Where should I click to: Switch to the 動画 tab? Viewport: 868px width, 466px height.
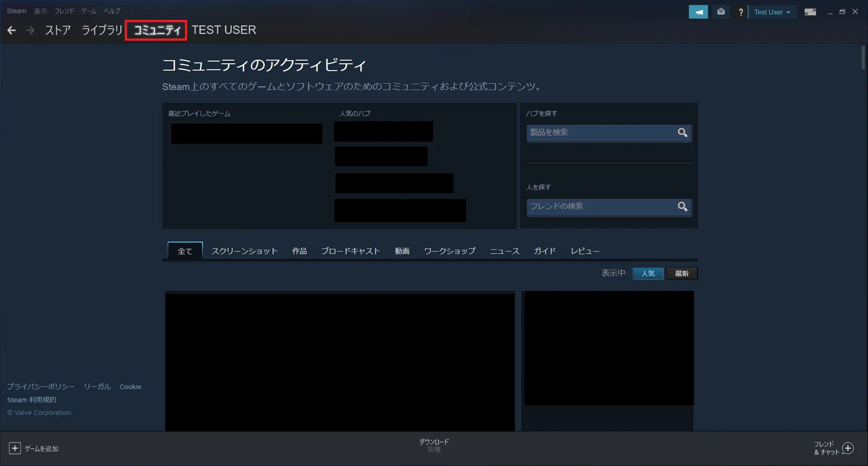click(x=402, y=251)
